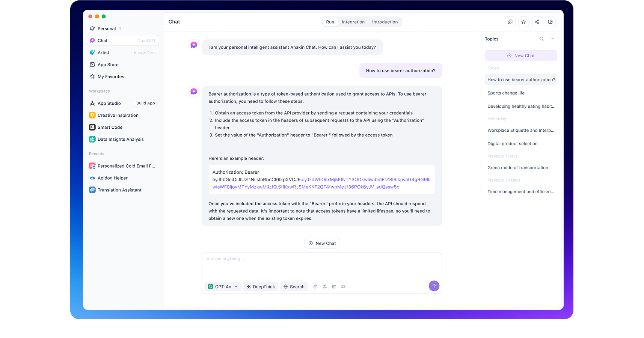Open the Sports change life topic
Viewport: 644px width, 338px height.
tap(506, 93)
